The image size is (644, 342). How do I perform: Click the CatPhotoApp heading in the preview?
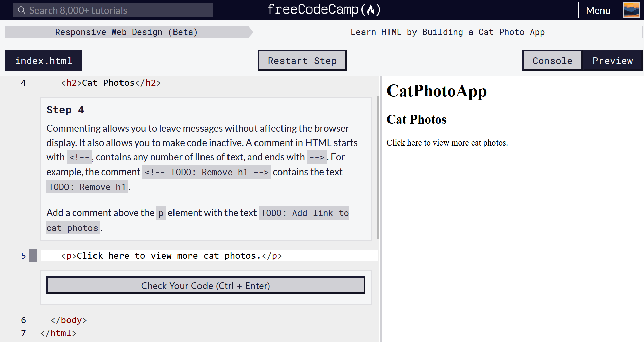click(x=436, y=91)
